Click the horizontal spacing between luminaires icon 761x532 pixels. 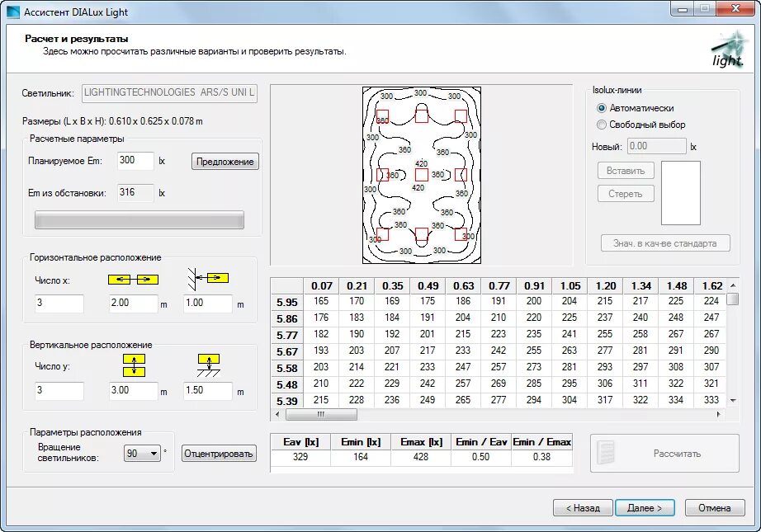(x=133, y=280)
